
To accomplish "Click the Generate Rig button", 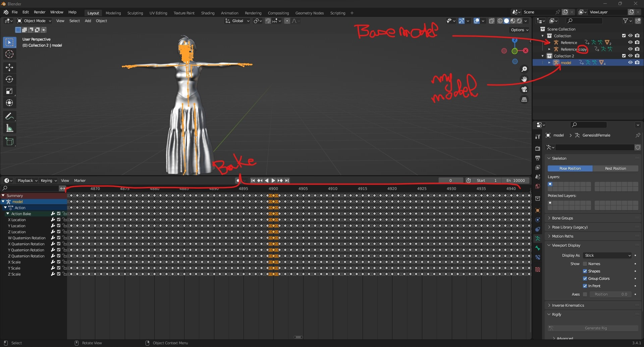I will click(596, 328).
